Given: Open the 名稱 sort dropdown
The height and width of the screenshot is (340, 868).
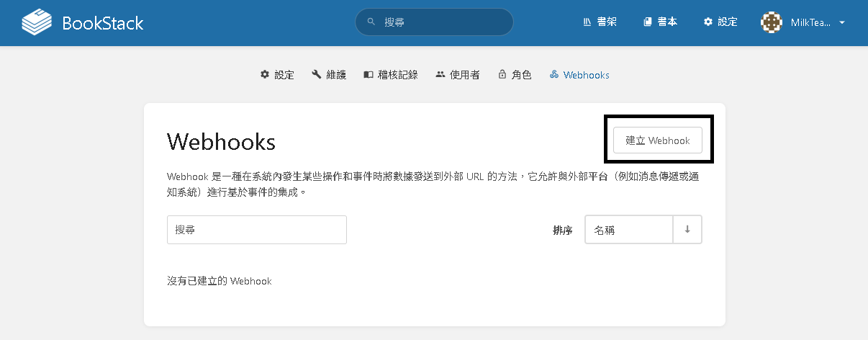Looking at the screenshot, I should (x=629, y=230).
